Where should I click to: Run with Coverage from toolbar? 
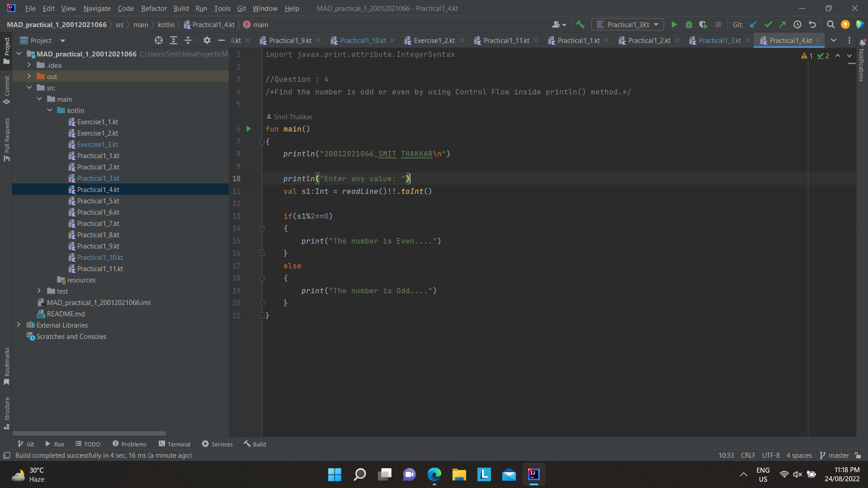coord(703,25)
